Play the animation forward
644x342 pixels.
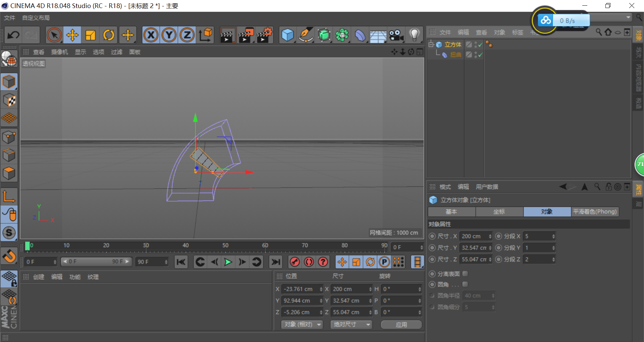[228, 262]
